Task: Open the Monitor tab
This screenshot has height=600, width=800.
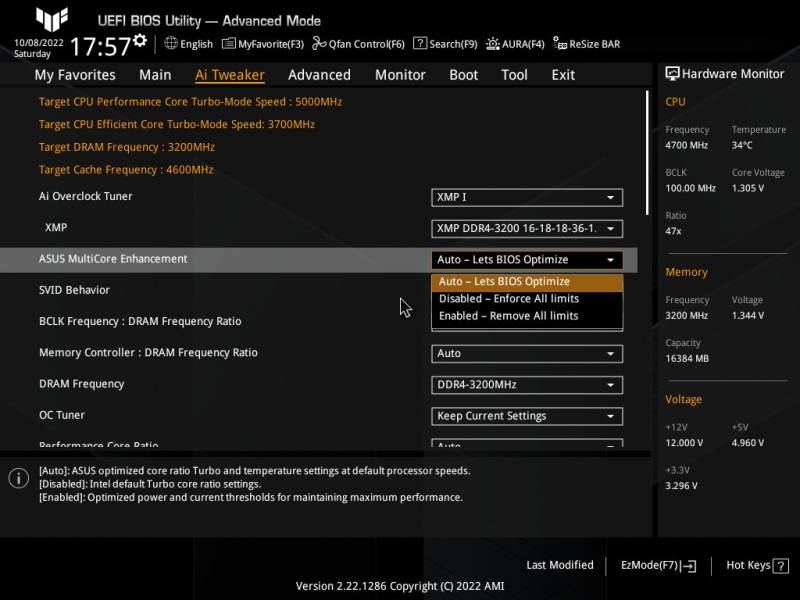Action: click(400, 75)
